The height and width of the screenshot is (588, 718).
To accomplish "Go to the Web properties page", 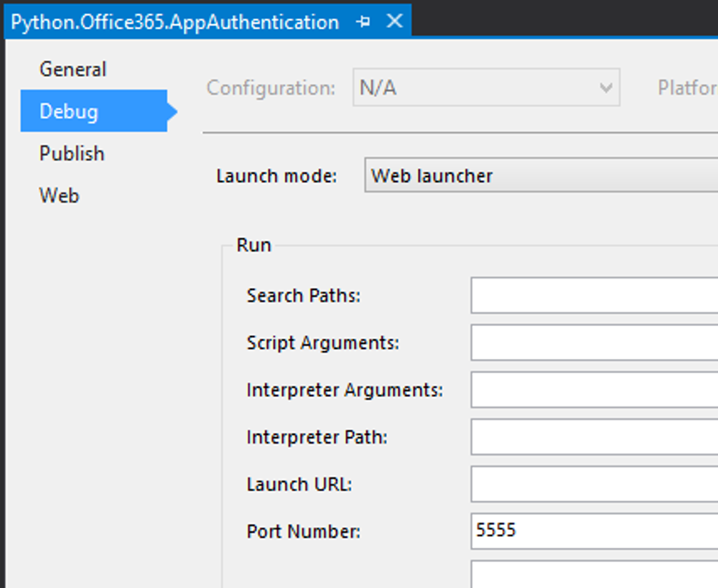I will pos(59,195).
